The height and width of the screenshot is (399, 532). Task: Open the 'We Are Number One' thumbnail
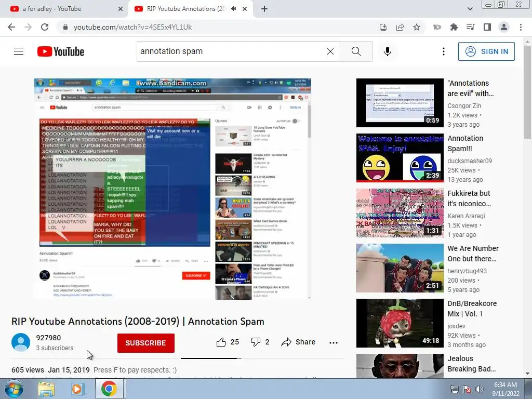pyautogui.click(x=400, y=268)
